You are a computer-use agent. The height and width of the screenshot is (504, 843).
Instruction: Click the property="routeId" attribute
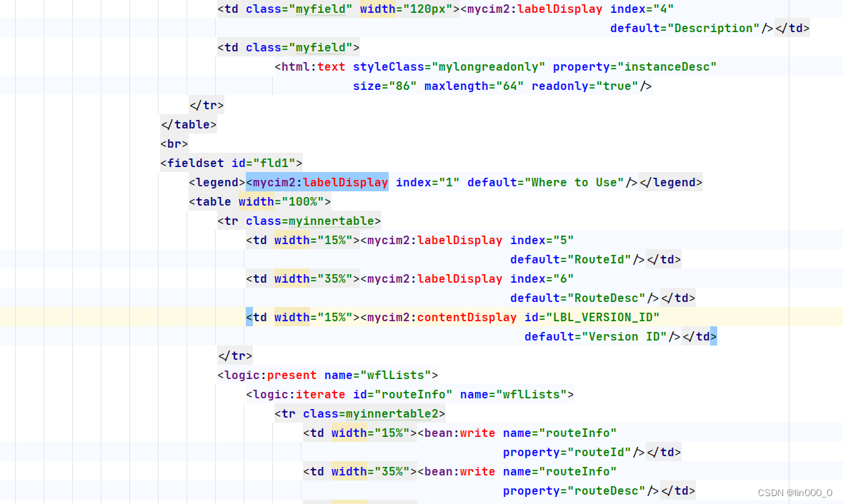(x=567, y=453)
